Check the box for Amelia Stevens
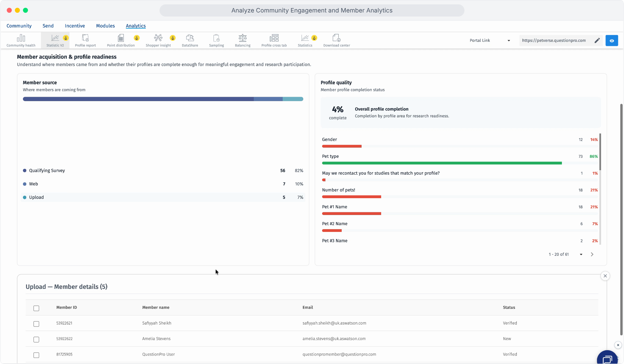The image size is (624, 364). pyautogui.click(x=36, y=339)
